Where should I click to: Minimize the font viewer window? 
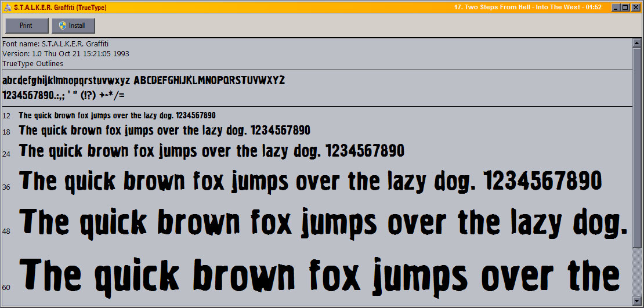pyautogui.click(x=616, y=8)
